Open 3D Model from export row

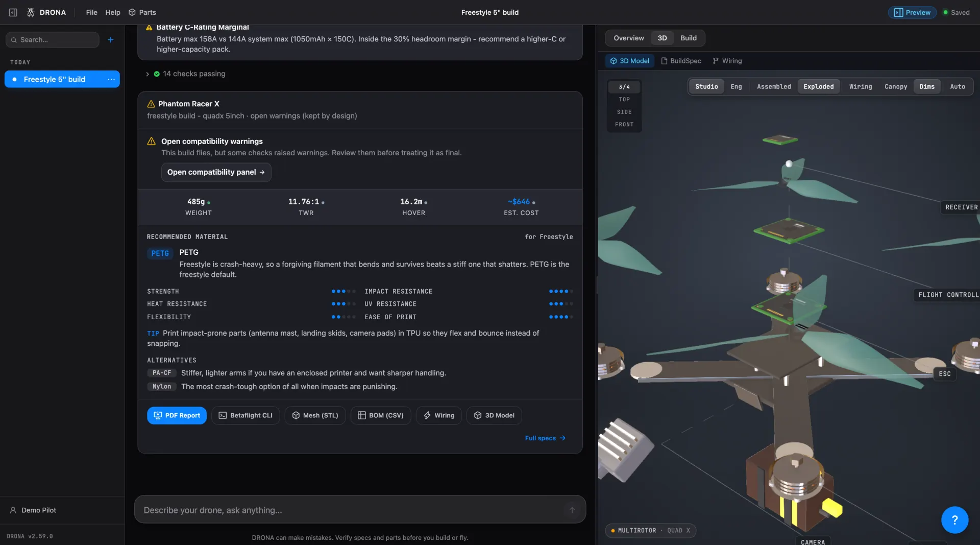click(x=494, y=416)
